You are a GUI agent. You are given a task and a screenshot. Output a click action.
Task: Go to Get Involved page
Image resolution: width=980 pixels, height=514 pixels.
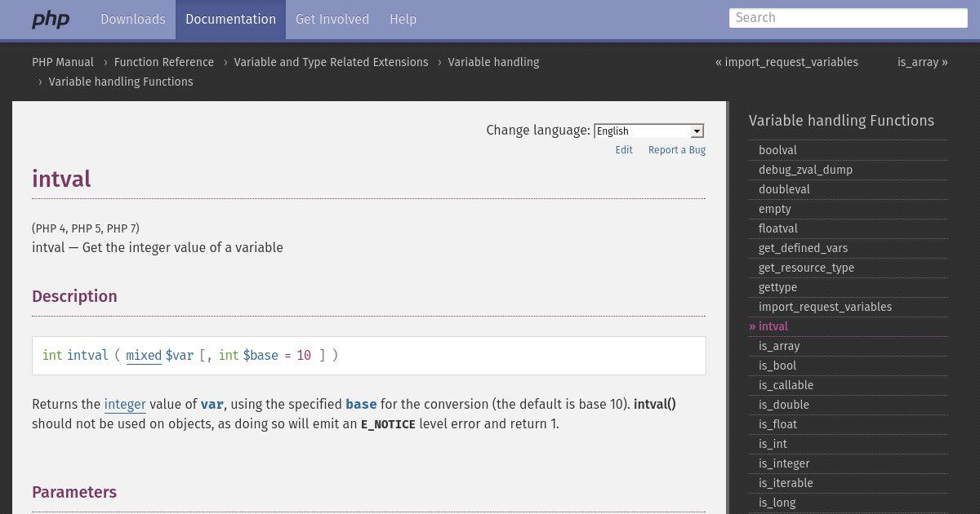(332, 20)
